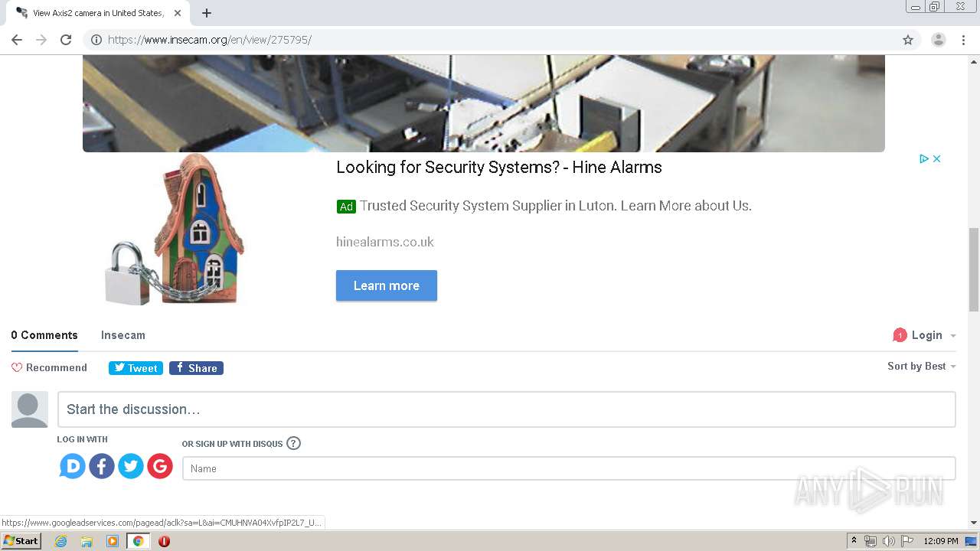Viewport: 980px width, 551px height.
Task: Close the View Axis2 camera tab
Action: (178, 13)
